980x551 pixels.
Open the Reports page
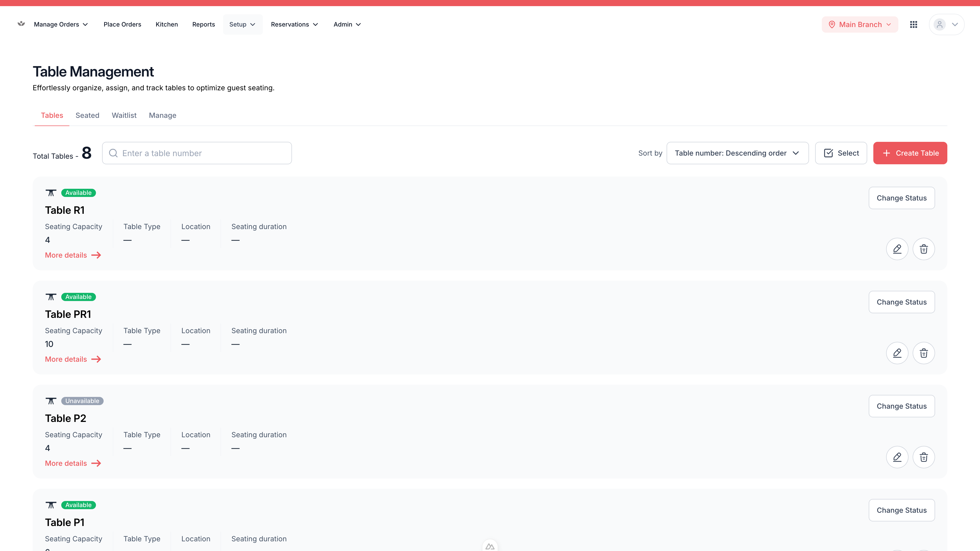click(x=204, y=24)
